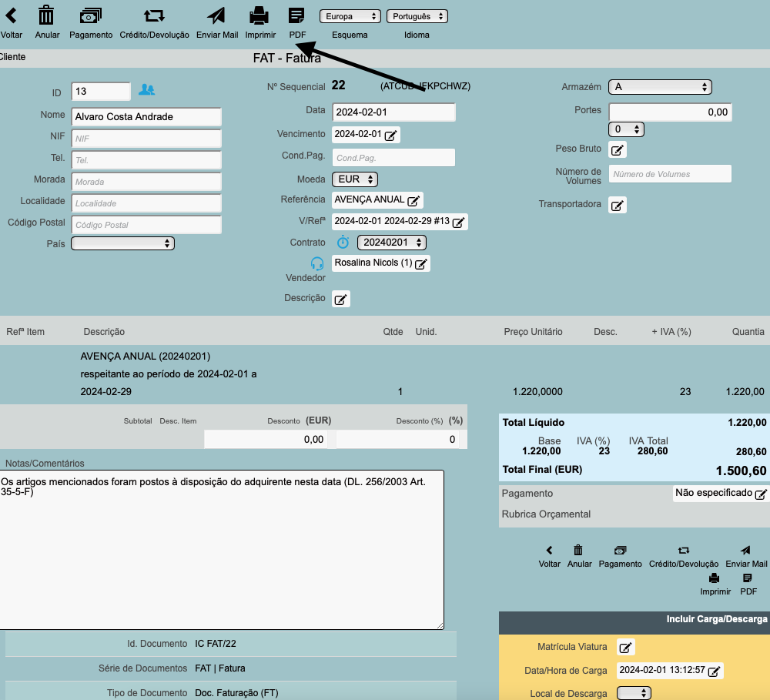
Task: Open the Armazém A dropdown
Action: [x=660, y=87]
